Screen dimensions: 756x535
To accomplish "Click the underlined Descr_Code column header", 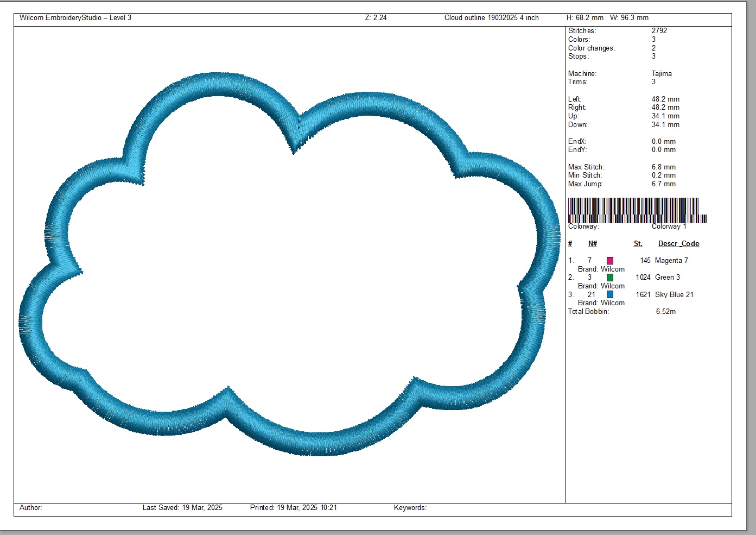I will click(678, 244).
